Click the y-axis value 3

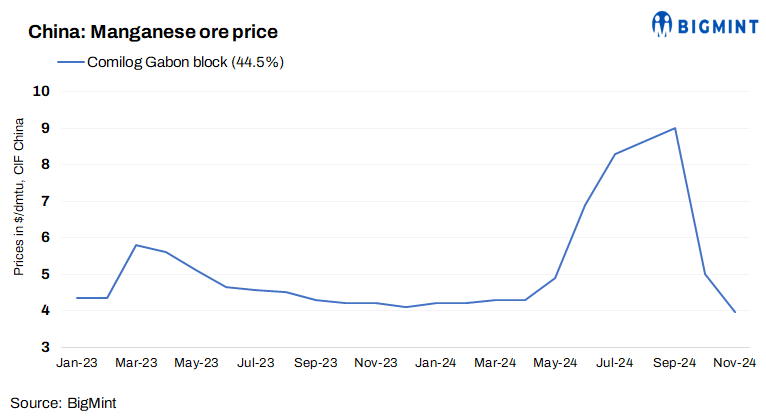45,347
